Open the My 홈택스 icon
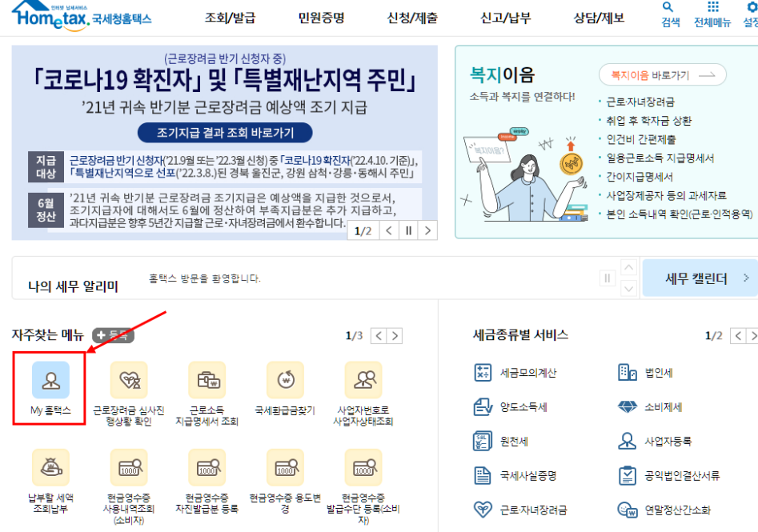758x532 pixels. coord(50,380)
